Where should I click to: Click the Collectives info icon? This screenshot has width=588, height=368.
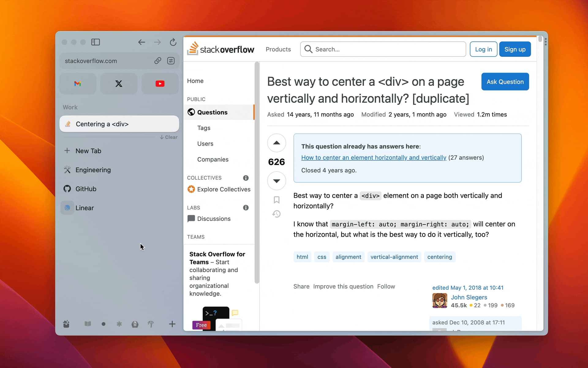[246, 178]
